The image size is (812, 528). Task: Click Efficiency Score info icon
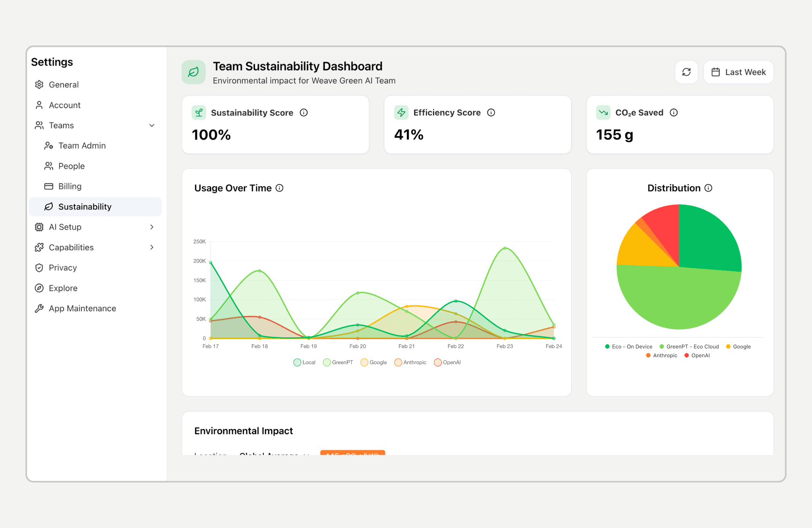click(x=491, y=113)
